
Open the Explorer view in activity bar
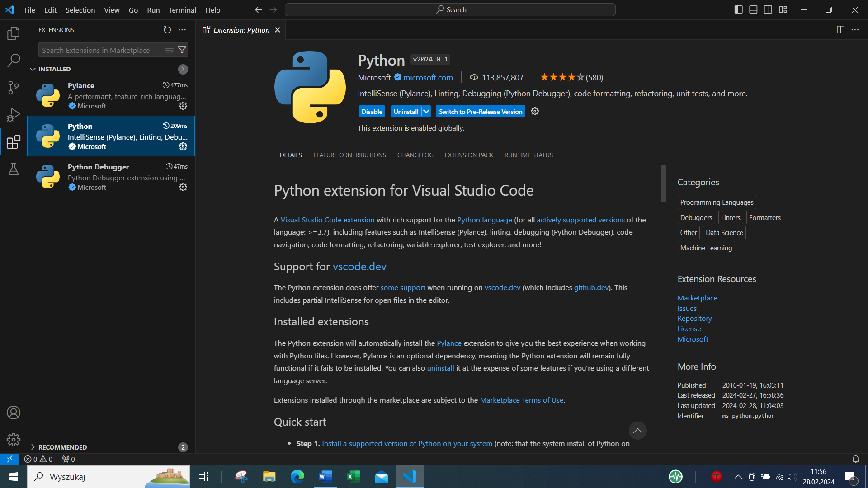14,33
